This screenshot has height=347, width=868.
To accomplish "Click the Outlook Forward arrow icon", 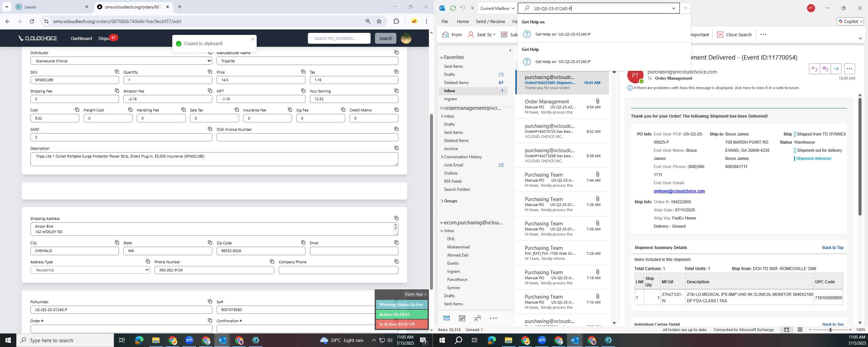I will (x=836, y=69).
